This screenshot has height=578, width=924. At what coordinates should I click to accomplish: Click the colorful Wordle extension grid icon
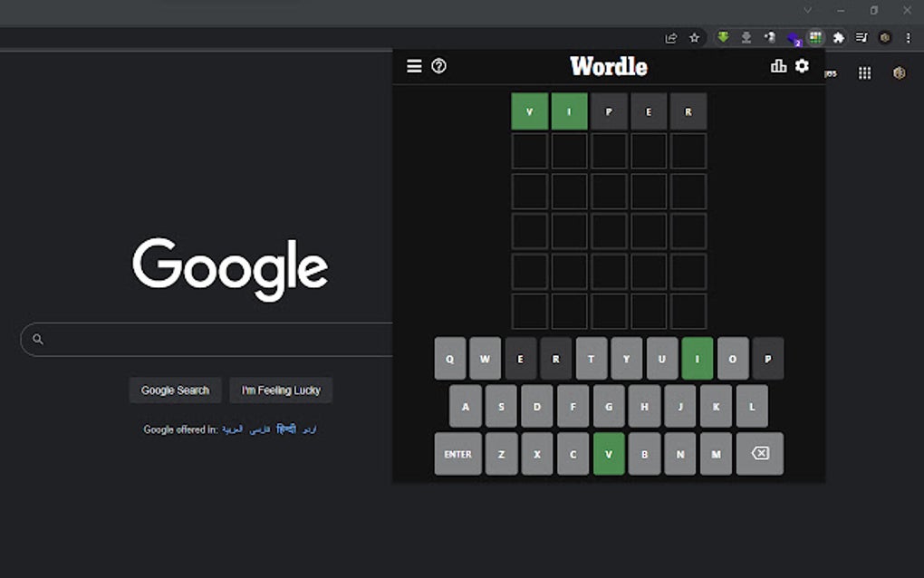coord(813,37)
